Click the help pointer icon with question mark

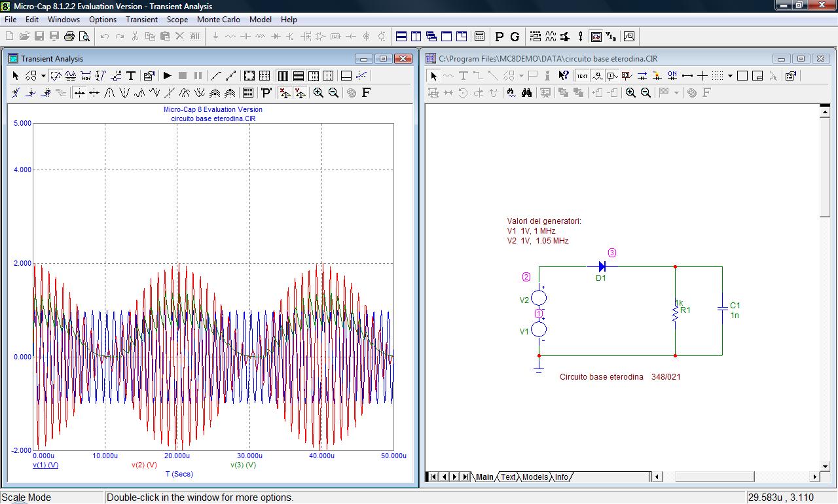(563, 76)
